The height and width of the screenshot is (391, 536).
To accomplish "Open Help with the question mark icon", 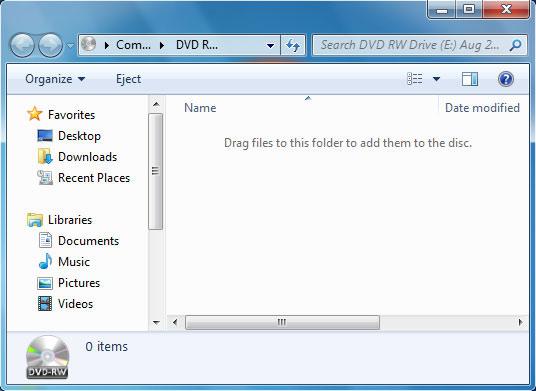I will [506, 79].
